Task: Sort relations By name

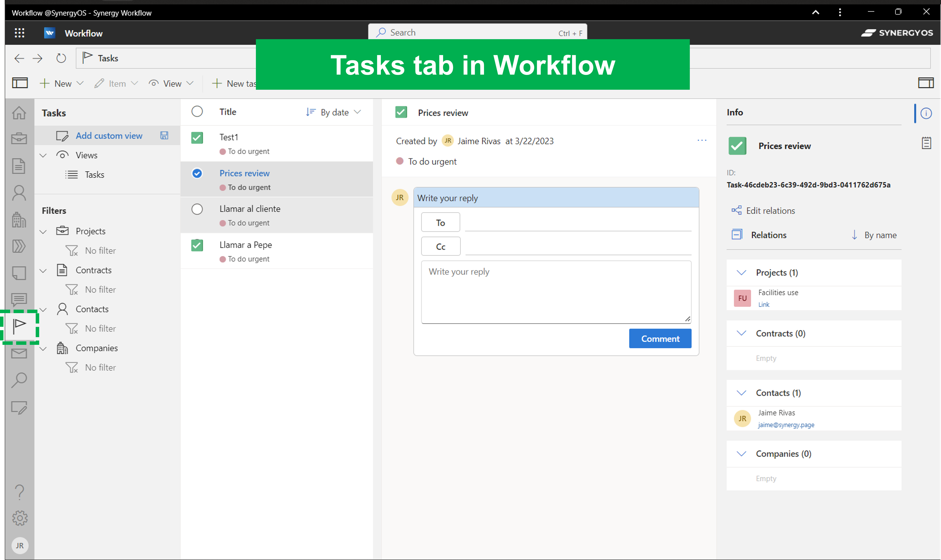Action: [874, 235]
